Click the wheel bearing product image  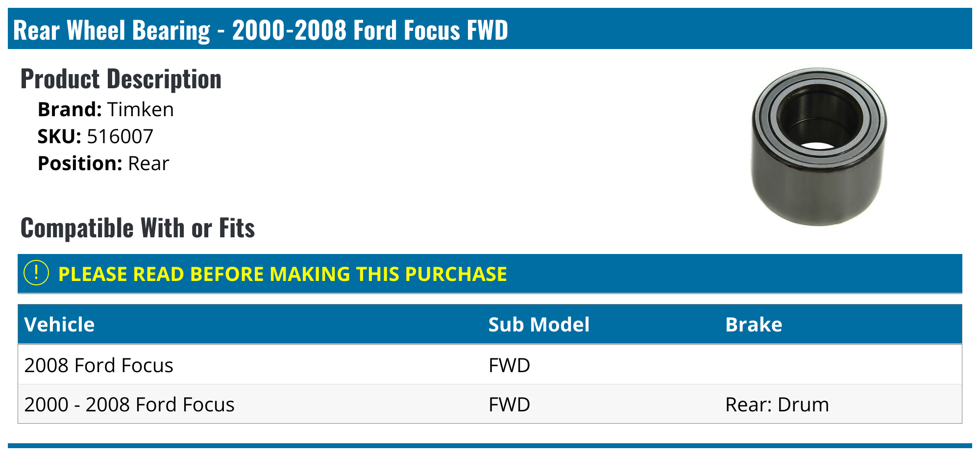pyautogui.click(x=818, y=147)
